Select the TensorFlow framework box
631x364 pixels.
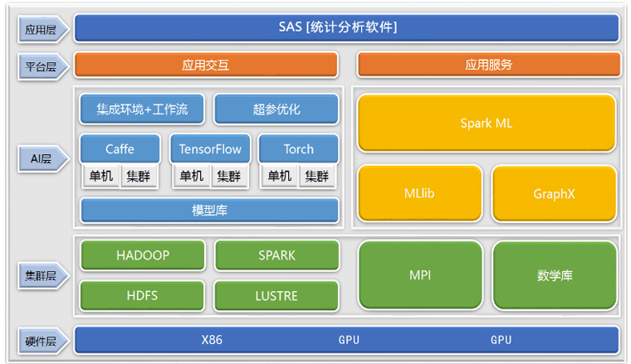pyautogui.click(x=210, y=148)
